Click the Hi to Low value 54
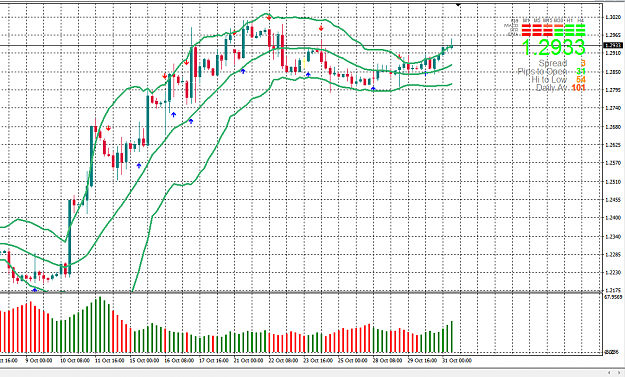 pos(581,80)
